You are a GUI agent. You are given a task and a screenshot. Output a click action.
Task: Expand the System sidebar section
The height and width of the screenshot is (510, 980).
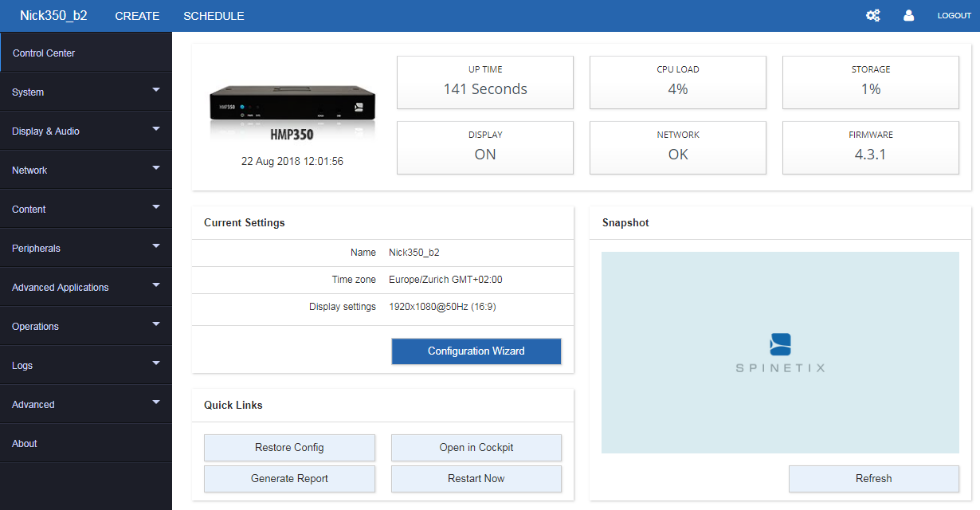86,92
